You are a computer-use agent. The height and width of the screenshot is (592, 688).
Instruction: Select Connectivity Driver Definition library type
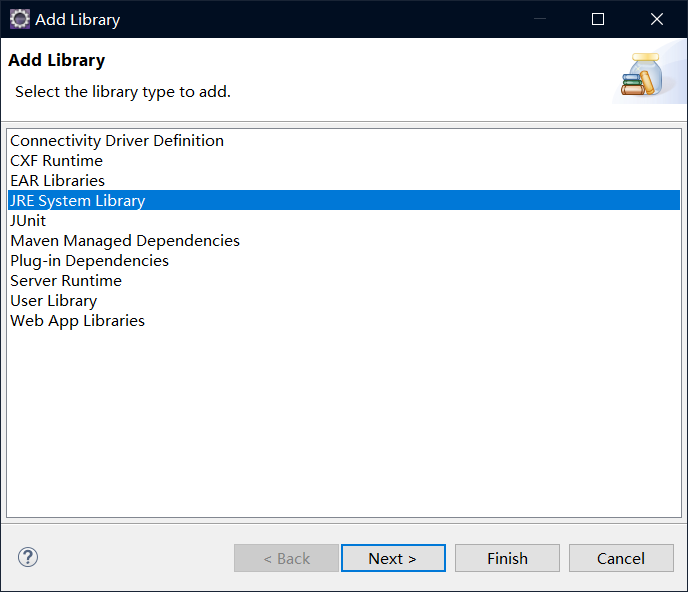click(117, 141)
